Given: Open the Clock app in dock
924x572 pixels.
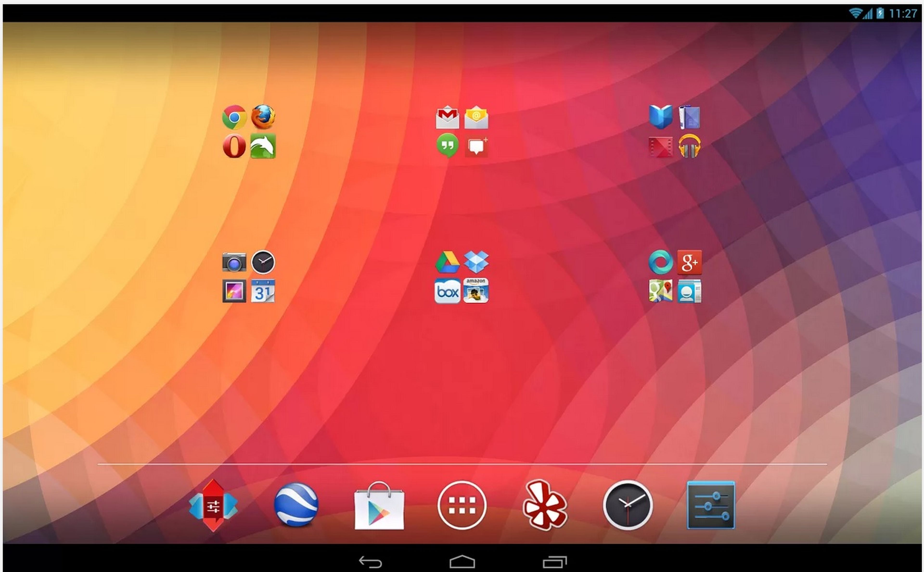Looking at the screenshot, I should click(x=627, y=505).
